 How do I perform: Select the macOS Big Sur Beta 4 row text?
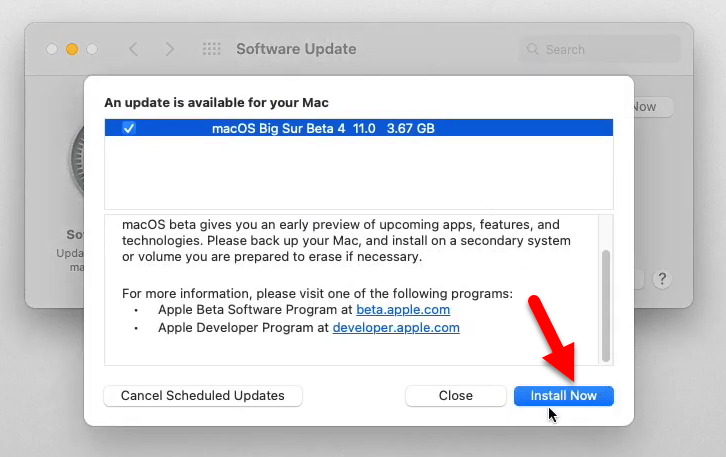tap(278, 128)
